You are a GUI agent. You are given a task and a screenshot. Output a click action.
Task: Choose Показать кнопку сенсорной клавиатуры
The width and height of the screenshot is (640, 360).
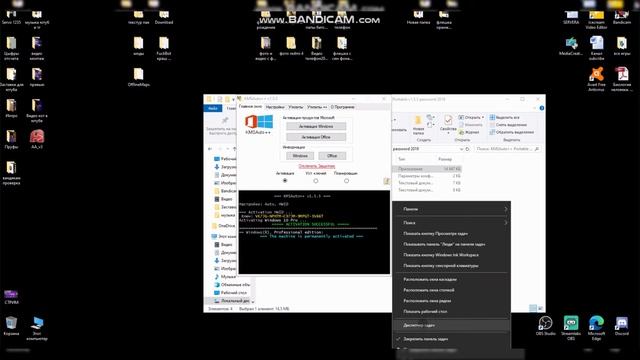[451, 266]
